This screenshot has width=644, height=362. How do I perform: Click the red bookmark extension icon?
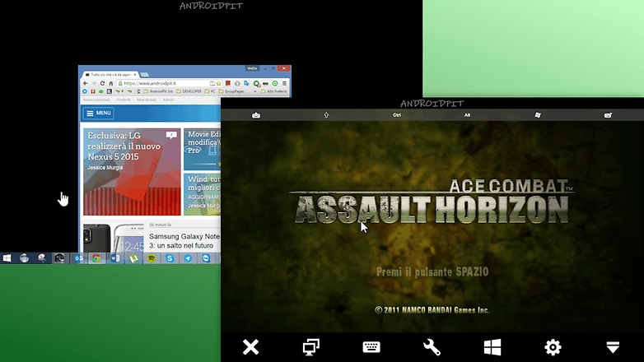point(228,83)
